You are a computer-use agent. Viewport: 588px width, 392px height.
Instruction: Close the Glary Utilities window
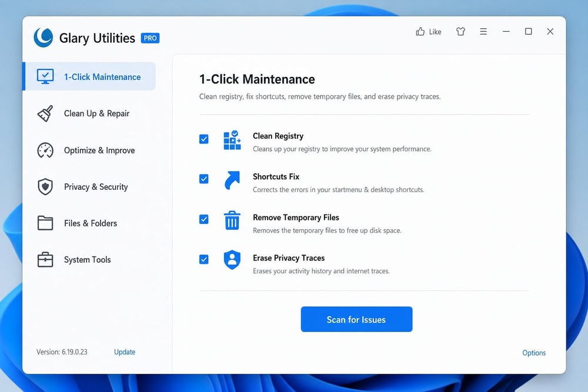(550, 32)
